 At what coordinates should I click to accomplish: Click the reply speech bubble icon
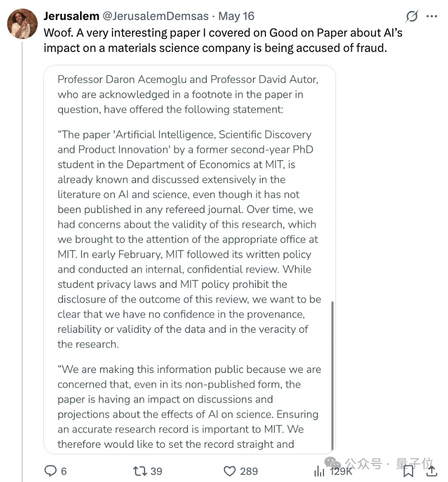tap(51, 471)
